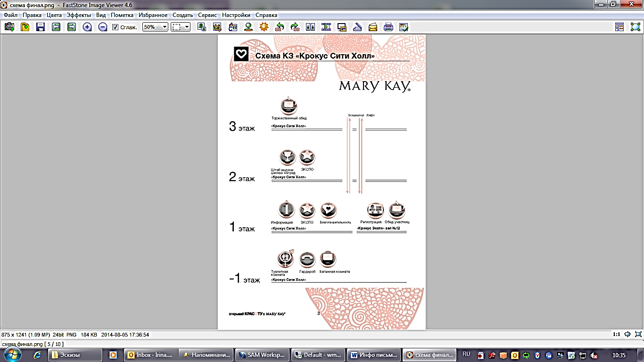Click the scanner acquire icon
The image size is (644, 362).
click(x=357, y=27)
